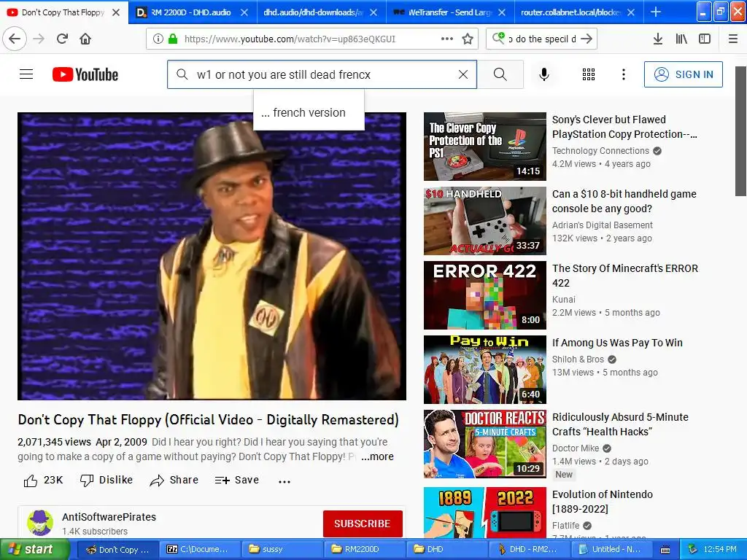Switch to the router.collabnet.local tab
The width and height of the screenshot is (747, 560).
(x=570, y=12)
